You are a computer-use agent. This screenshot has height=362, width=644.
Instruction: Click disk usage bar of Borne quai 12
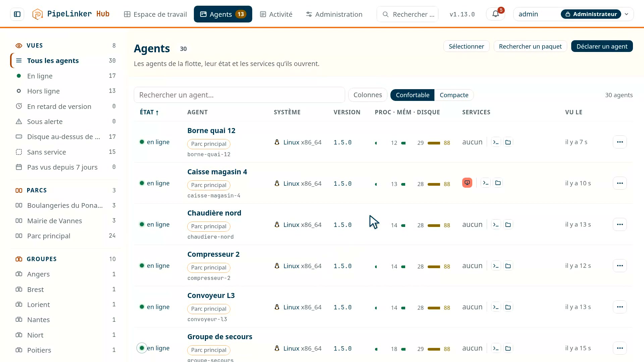pyautogui.click(x=434, y=143)
